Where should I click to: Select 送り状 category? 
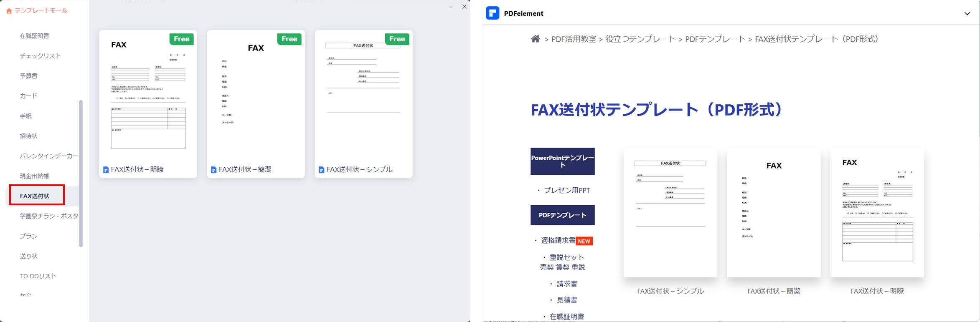coord(29,256)
